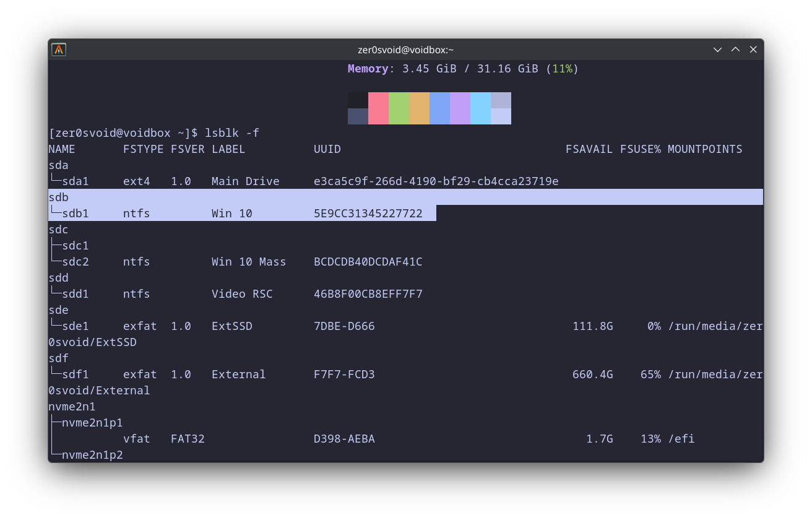Close the terminal window

tap(753, 50)
